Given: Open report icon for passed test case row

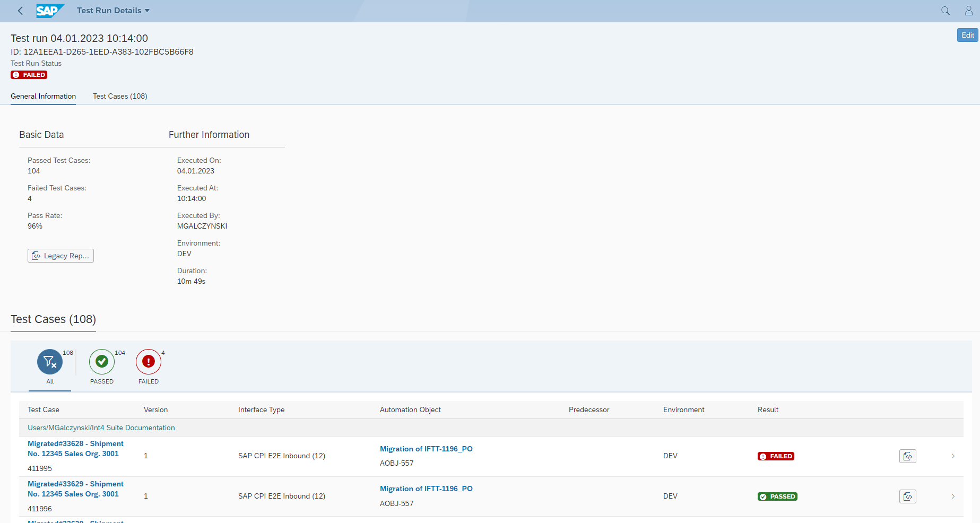Looking at the screenshot, I should 907,496.
